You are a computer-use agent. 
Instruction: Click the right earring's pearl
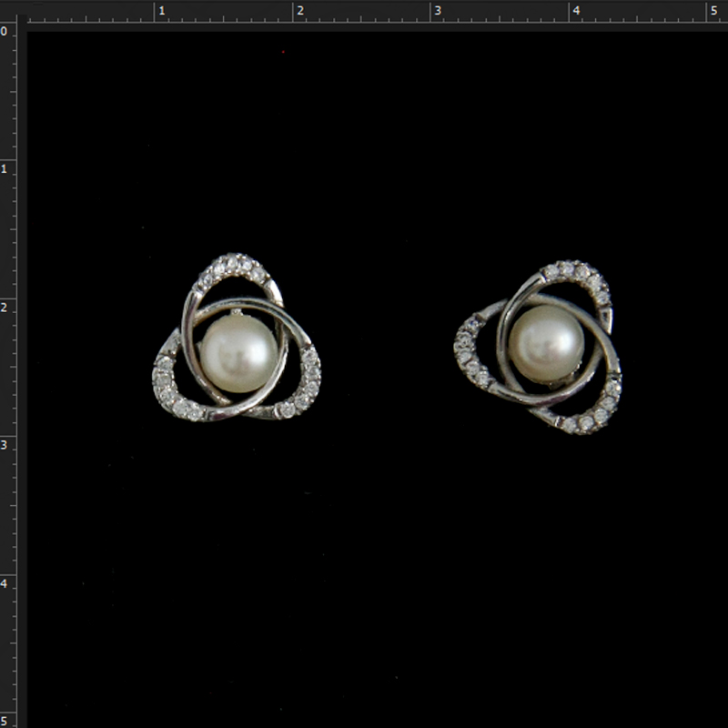[546, 344]
